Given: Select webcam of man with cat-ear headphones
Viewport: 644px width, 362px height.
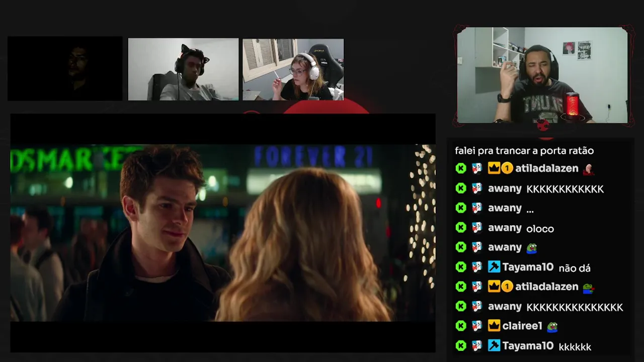Looking at the screenshot, I should tap(183, 69).
